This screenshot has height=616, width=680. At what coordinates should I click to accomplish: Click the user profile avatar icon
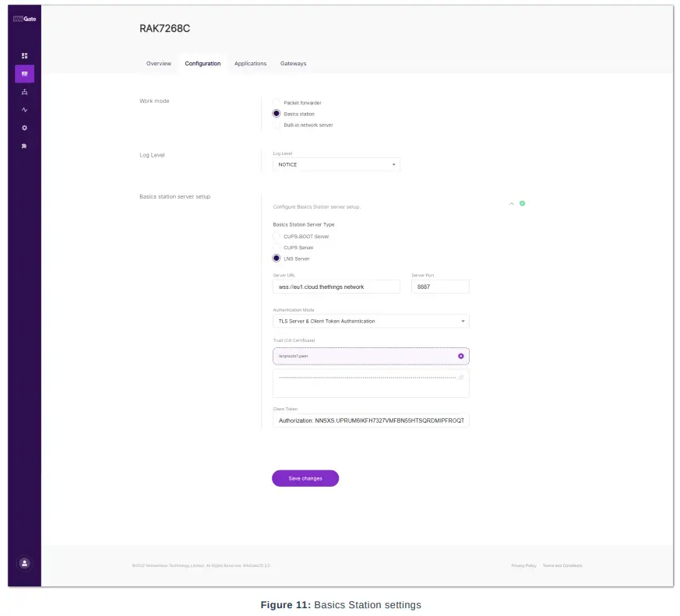[24, 562]
